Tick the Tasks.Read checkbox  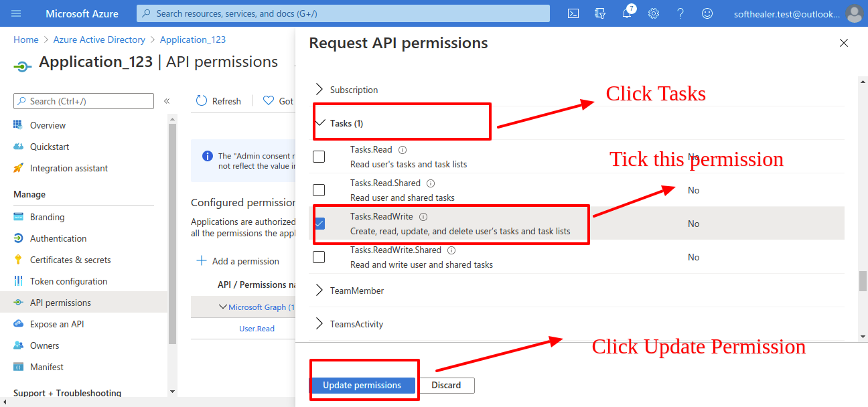(319, 157)
